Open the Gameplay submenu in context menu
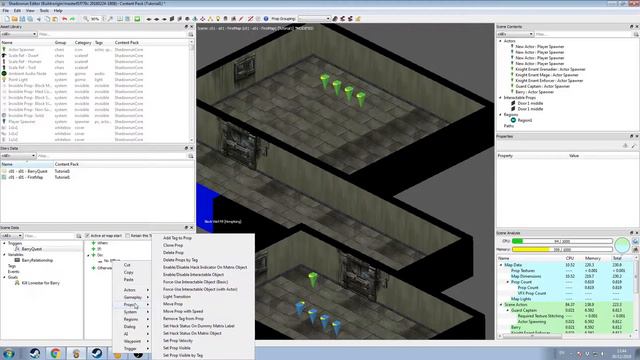Image resolution: width=640 pixels, height=360 pixels. [x=133, y=297]
